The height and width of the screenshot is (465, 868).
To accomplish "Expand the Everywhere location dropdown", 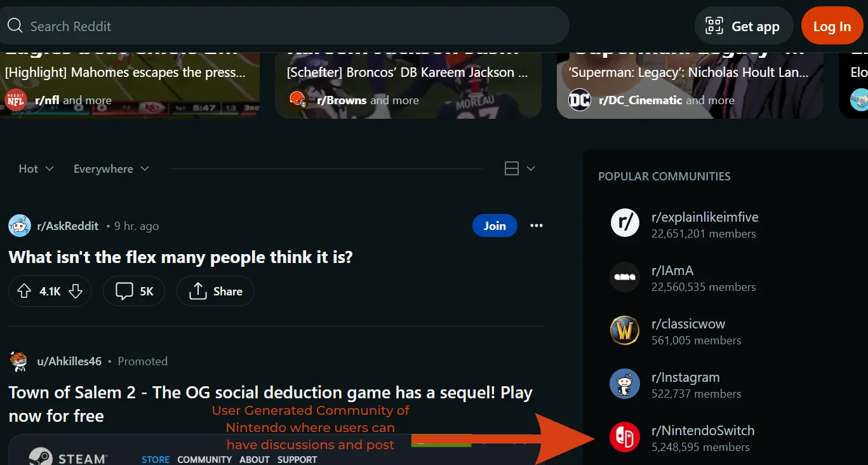I will [110, 168].
